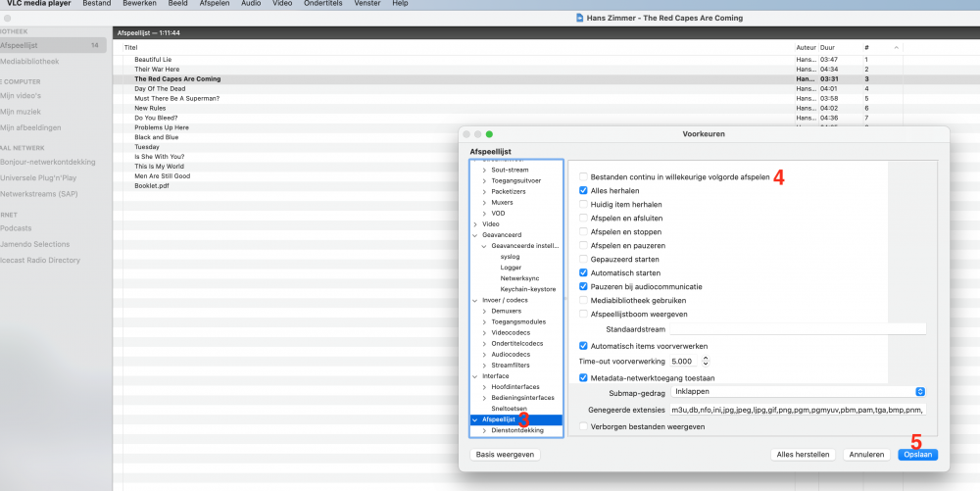Uncheck the Alles herhalen checkbox
Screen dimensions: 980x491
pyautogui.click(x=584, y=190)
